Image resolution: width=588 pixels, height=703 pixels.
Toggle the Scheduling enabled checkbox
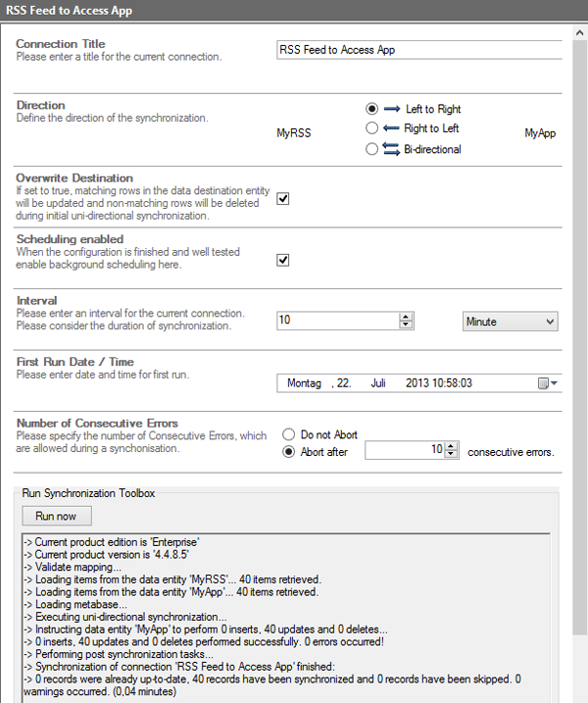point(283,260)
